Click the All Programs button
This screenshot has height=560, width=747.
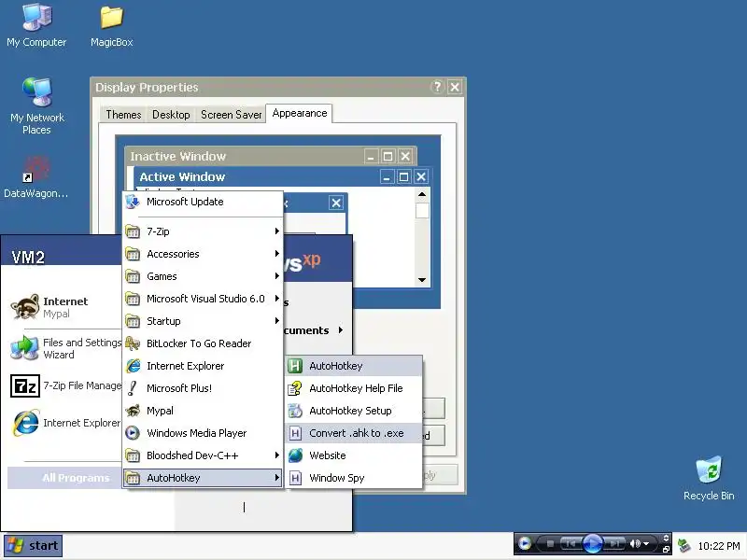click(x=63, y=478)
